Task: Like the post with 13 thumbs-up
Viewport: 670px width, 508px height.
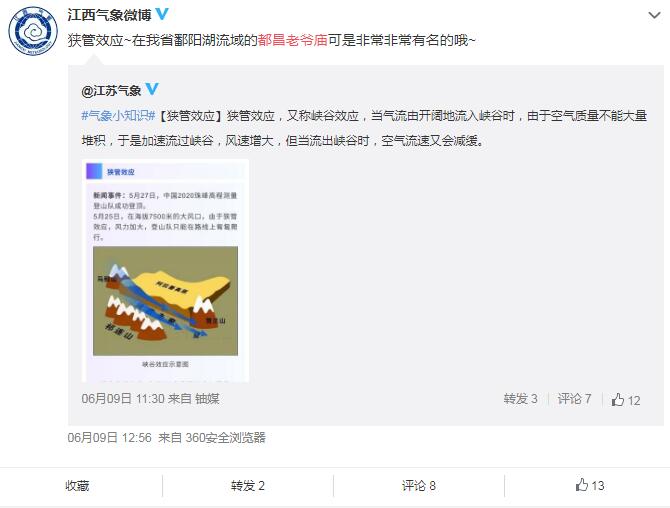Action: tap(590, 485)
